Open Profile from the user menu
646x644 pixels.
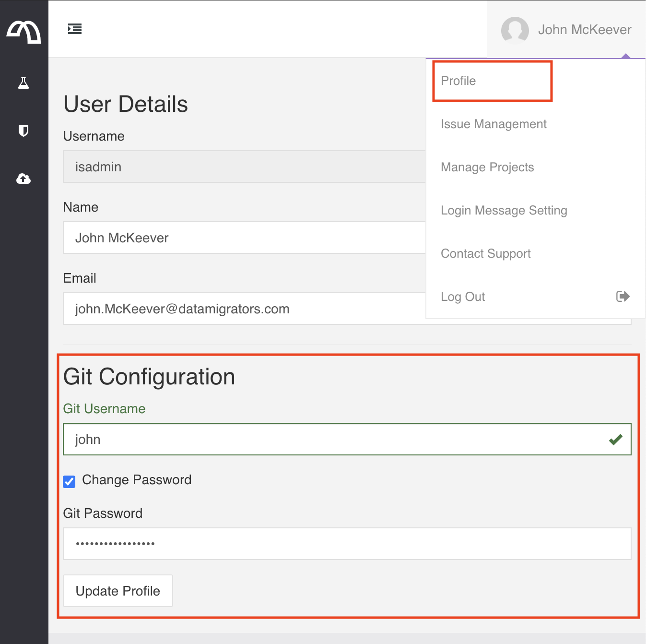click(458, 81)
